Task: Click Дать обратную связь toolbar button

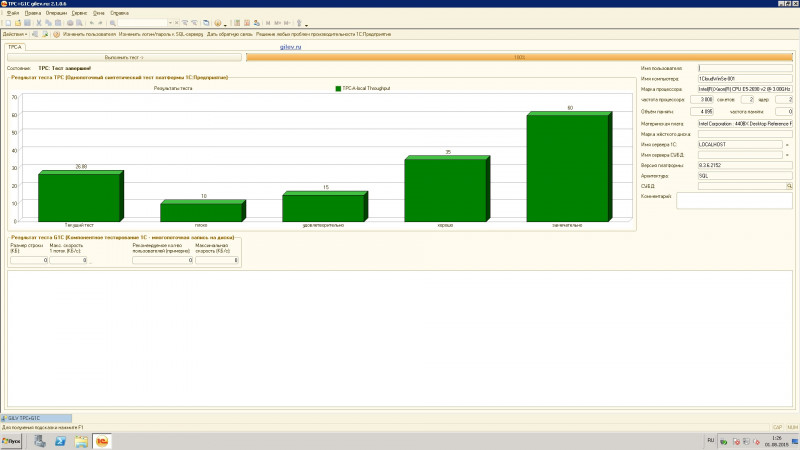Action: point(228,34)
